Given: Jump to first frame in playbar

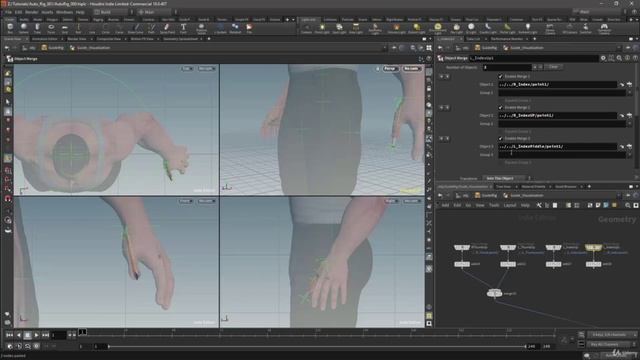Looking at the screenshot, I should [9, 335].
